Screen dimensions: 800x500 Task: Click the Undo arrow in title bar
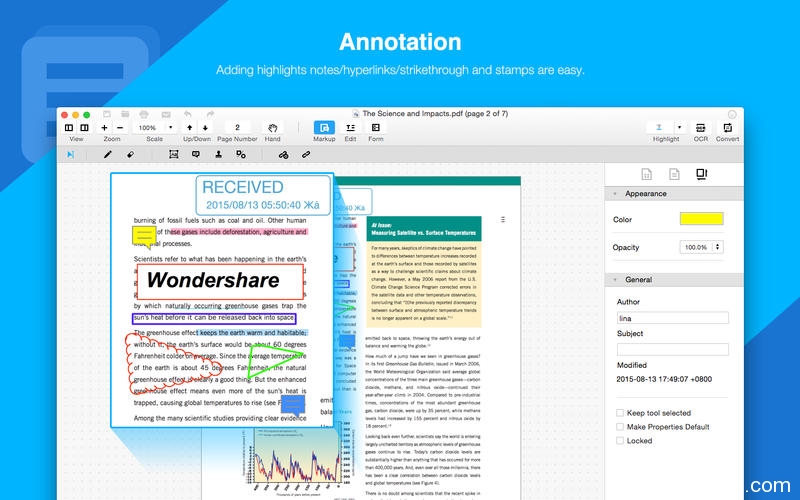point(187,114)
